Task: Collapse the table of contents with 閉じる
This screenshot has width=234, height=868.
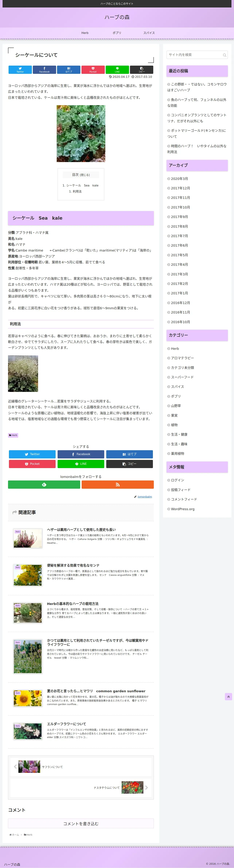Action: point(85,175)
